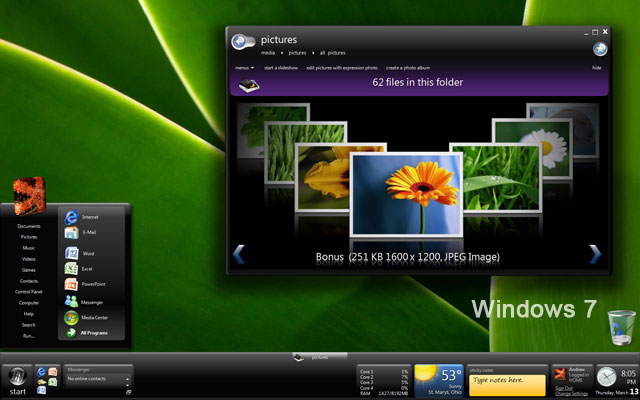640x400 pixels.
Task: Click down arrow in Messenger contacts gadget
Action: 127,384
